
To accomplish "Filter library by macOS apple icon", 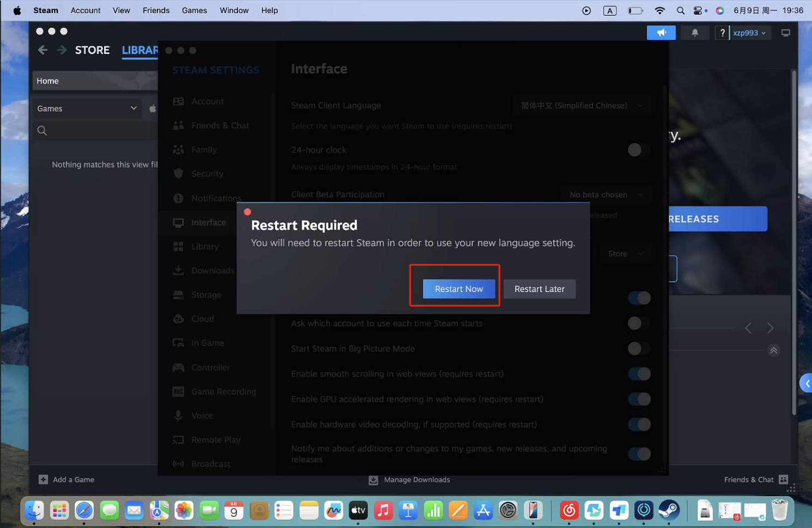I will click(152, 108).
